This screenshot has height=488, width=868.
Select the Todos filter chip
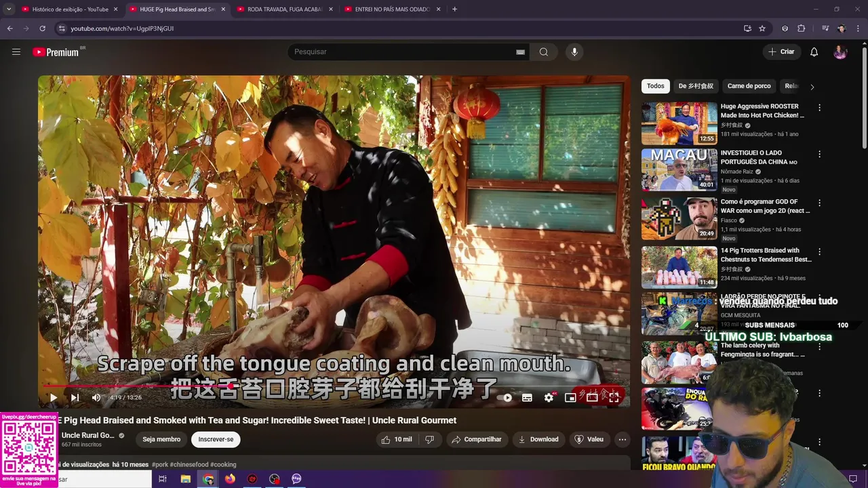point(655,86)
